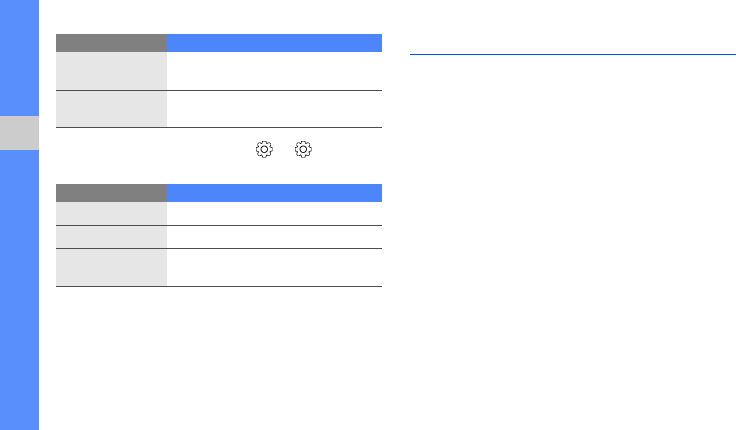
Task: Select third gray row label in lower table
Action: [x=111, y=267]
